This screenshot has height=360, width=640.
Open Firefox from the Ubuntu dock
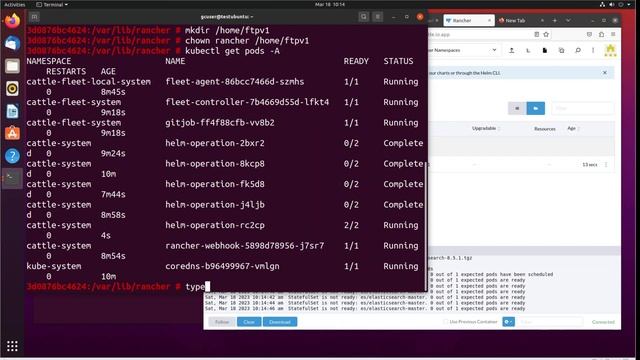click(x=12, y=20)
